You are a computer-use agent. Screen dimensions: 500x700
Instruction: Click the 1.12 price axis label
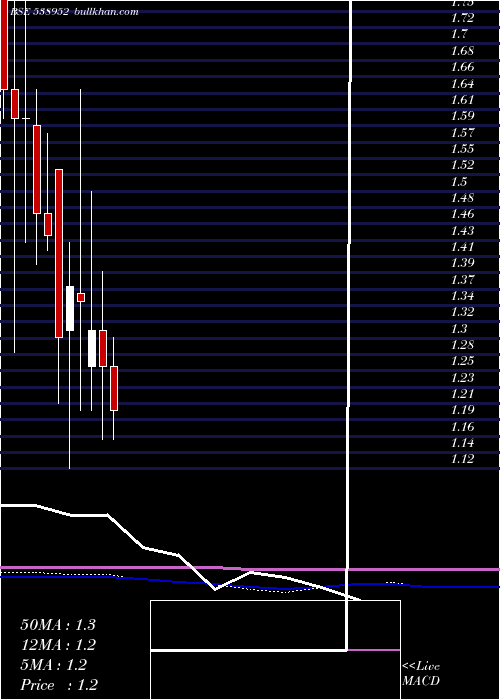462,460
